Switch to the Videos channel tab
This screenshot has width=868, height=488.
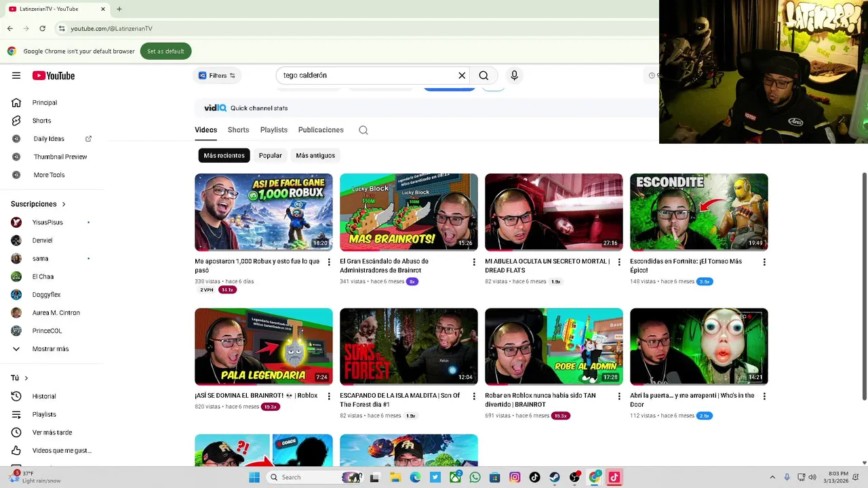(206, 130)
